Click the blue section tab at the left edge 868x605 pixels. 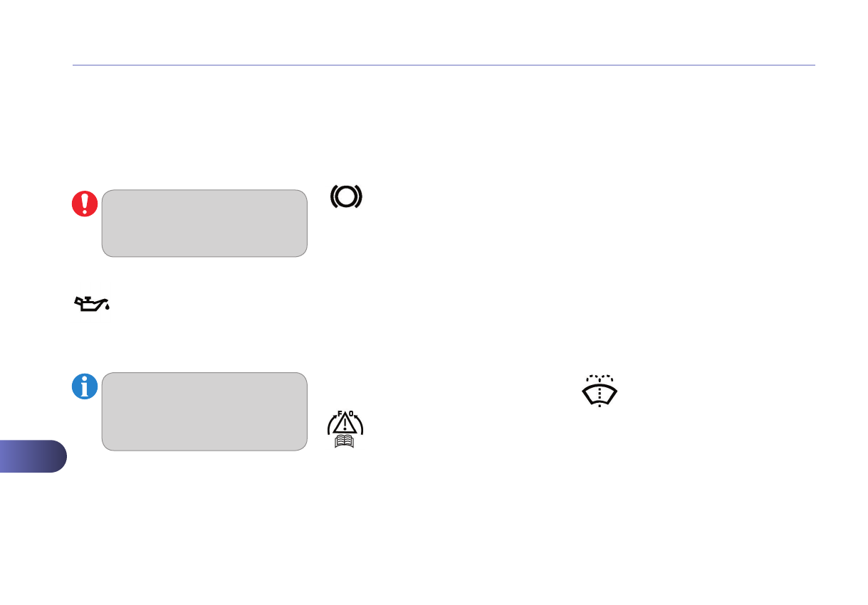[32, 456]
